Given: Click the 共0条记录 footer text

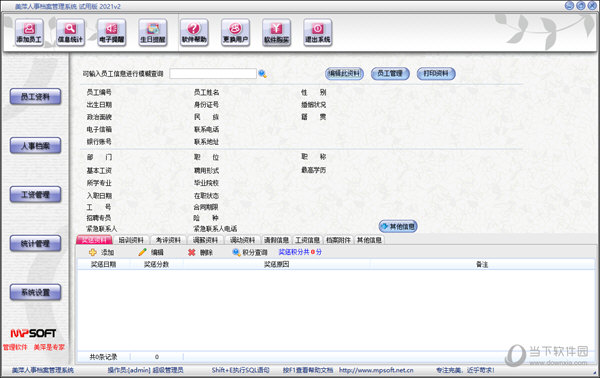Looking at the screenshot, I should pos(103,357).
